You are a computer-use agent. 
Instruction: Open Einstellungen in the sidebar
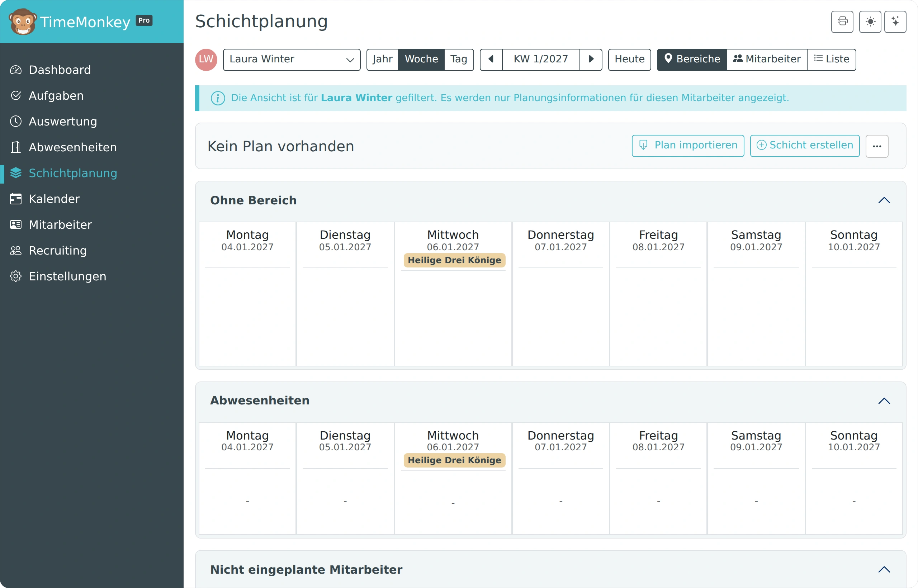coord(92,276)
